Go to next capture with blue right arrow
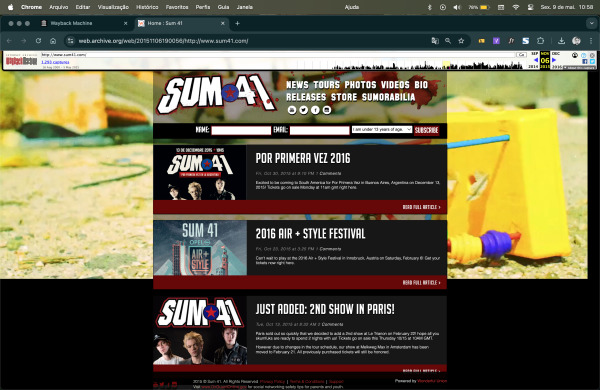600x390 pixels. pos(554,60)
